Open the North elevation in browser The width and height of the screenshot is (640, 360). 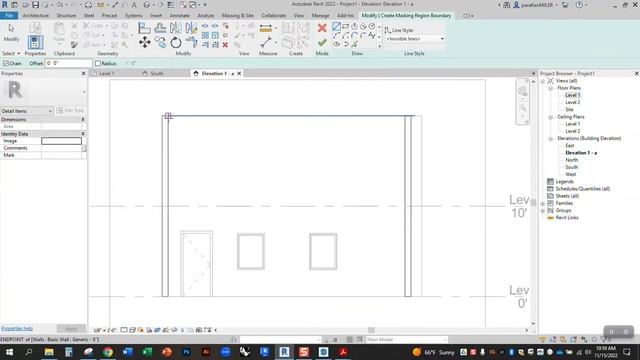tap(571, 160)
